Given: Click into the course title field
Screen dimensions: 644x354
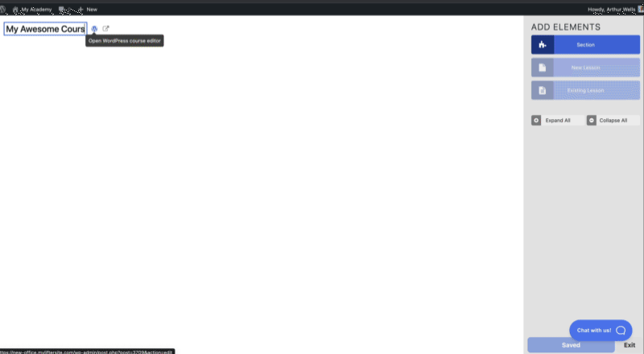Looking at the screenshot, I should [x=45, y=29].
